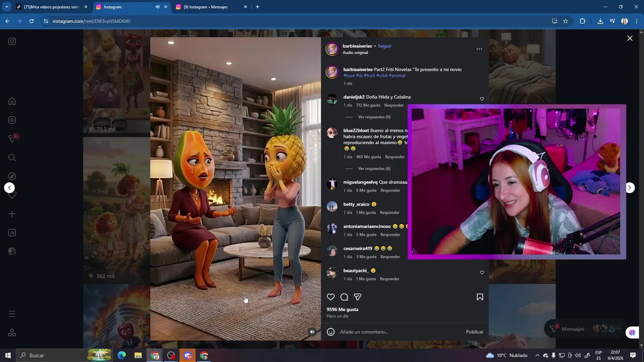Open Microsoft Edge from the taskbar
The image size is (644, 362).
[122, 355]
